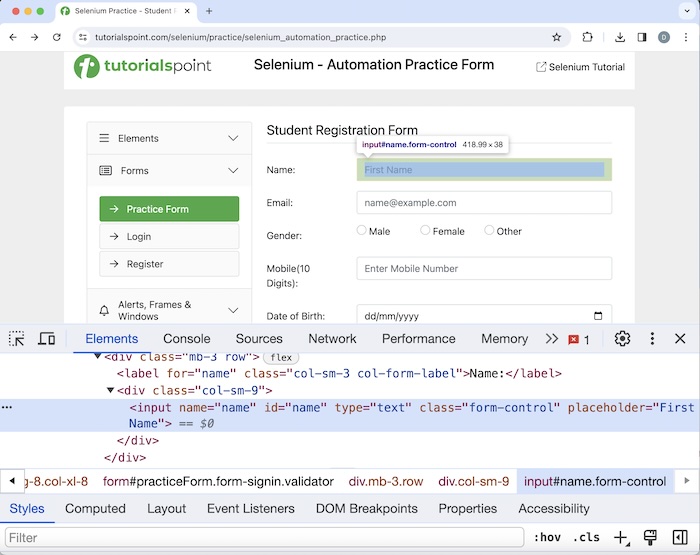Click the new style rule plus icon
The width and height of the screenshot is (700, 555).
coord(621,538)
